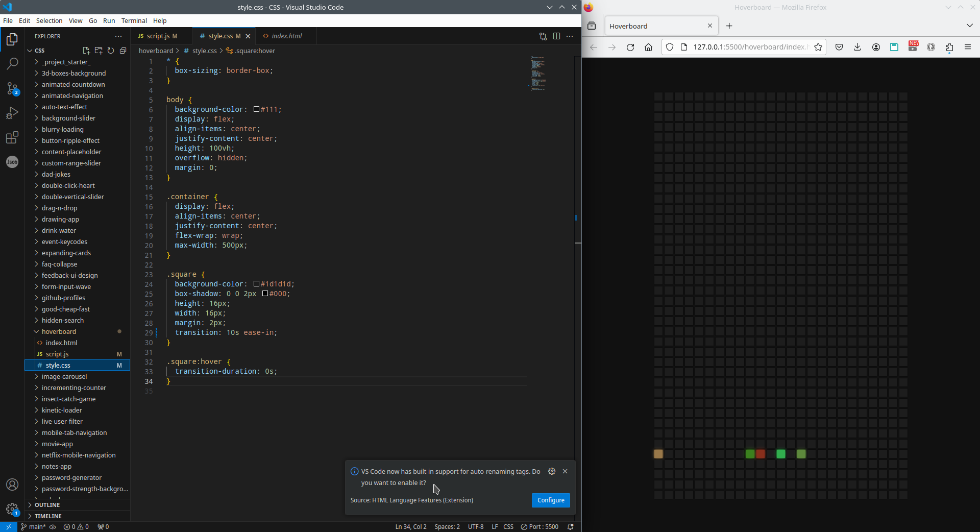Open editor more actions menu

coord(570,36)
